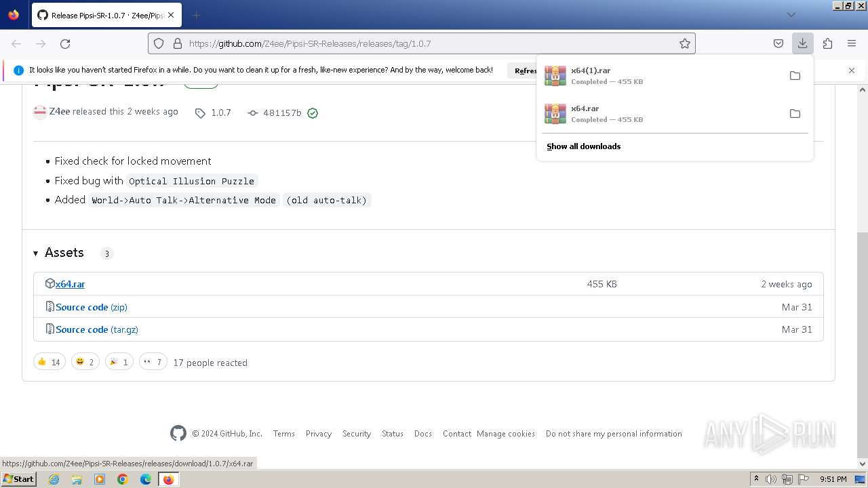Open the network tray icon

[787, 479]
